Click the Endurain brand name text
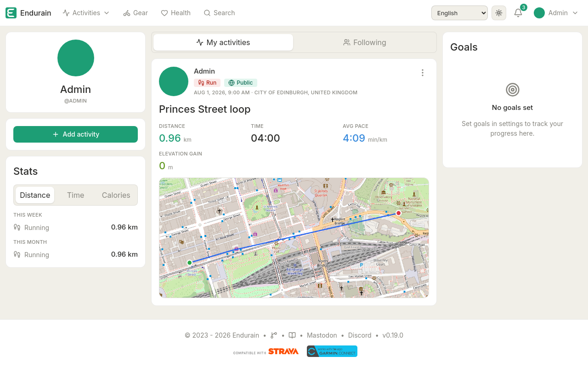The width and height of the screenshot is (588, 368). click(36, 13)
